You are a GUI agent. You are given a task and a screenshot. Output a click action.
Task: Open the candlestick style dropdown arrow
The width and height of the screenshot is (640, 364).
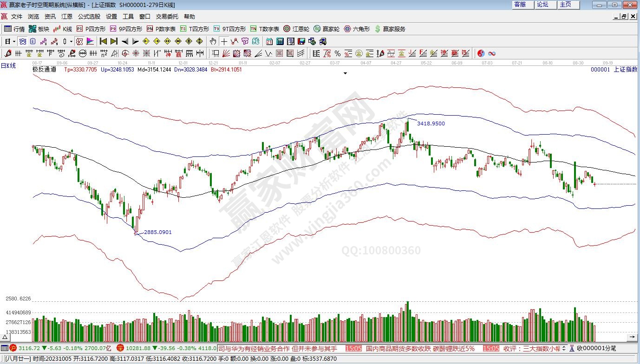(71, 41)
